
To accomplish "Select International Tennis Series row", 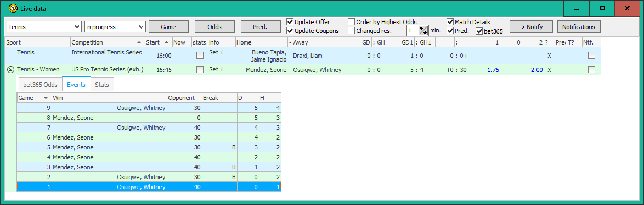I will [x=303, y=55].
